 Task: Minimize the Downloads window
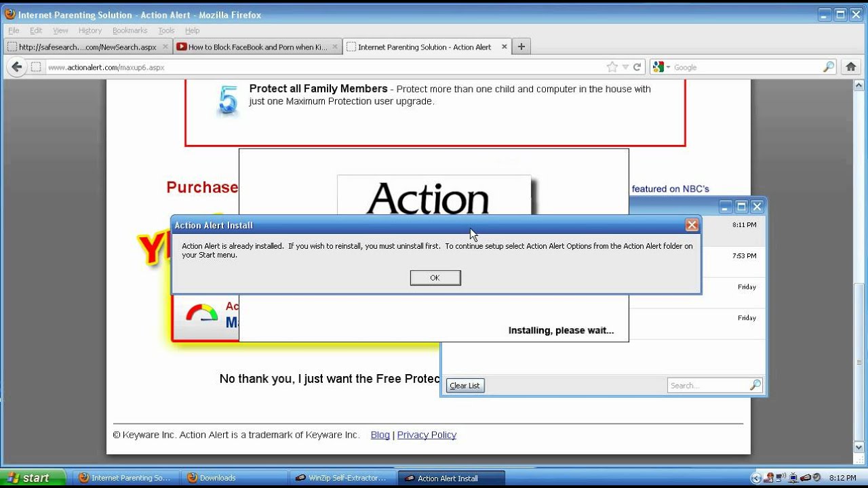(726, 207)
